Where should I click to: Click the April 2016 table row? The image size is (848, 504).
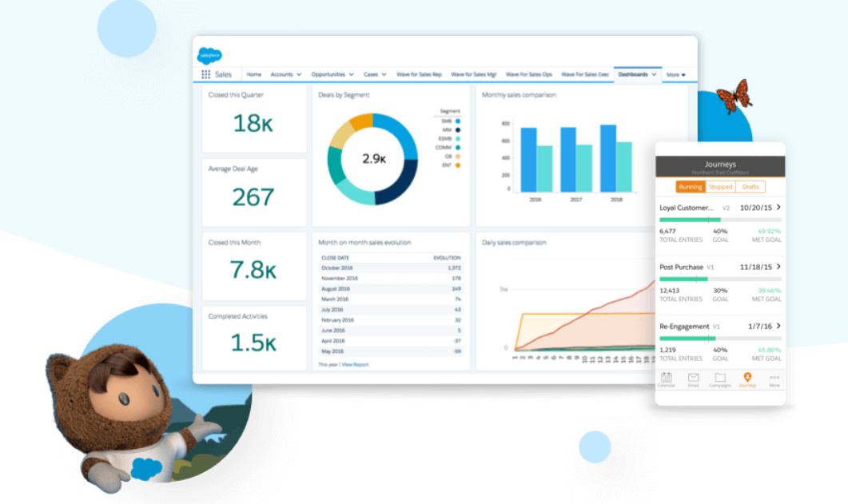tap(391, 341)
